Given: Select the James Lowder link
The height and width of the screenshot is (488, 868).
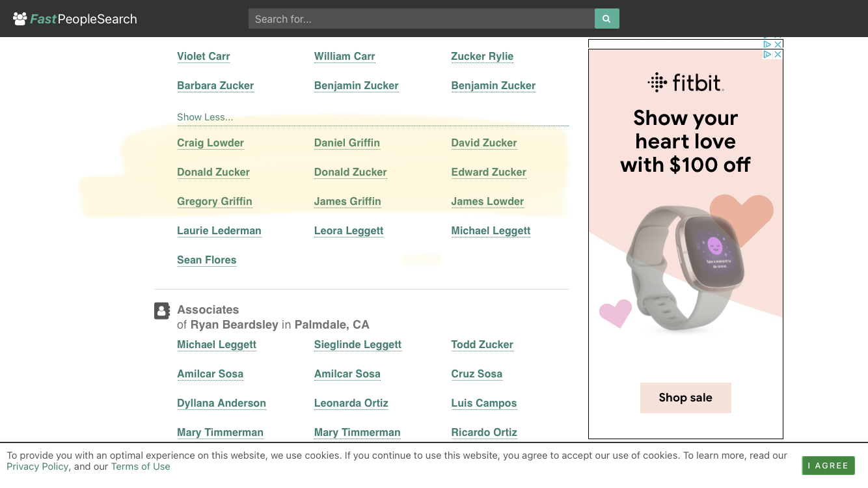Looking at the screenshot, I should [x=487, y=202].
